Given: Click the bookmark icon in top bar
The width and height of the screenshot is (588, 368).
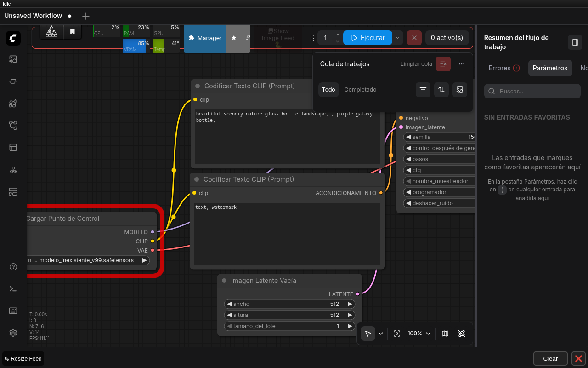Looking at the screenshot, I should tap(73, 31).
